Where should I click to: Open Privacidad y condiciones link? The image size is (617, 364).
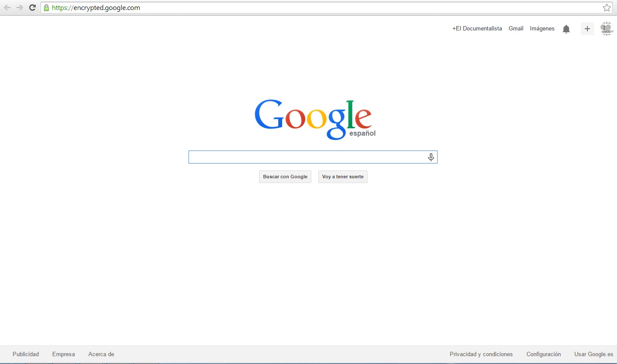481,354
